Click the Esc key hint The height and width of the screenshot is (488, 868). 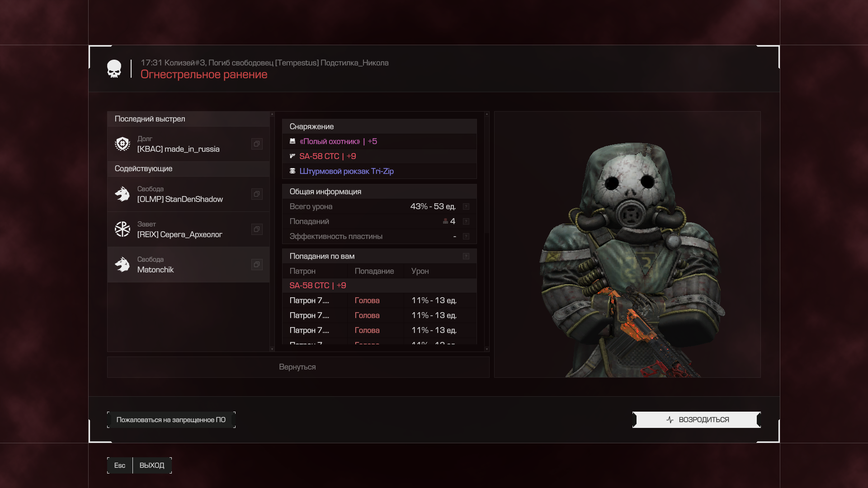120,465
